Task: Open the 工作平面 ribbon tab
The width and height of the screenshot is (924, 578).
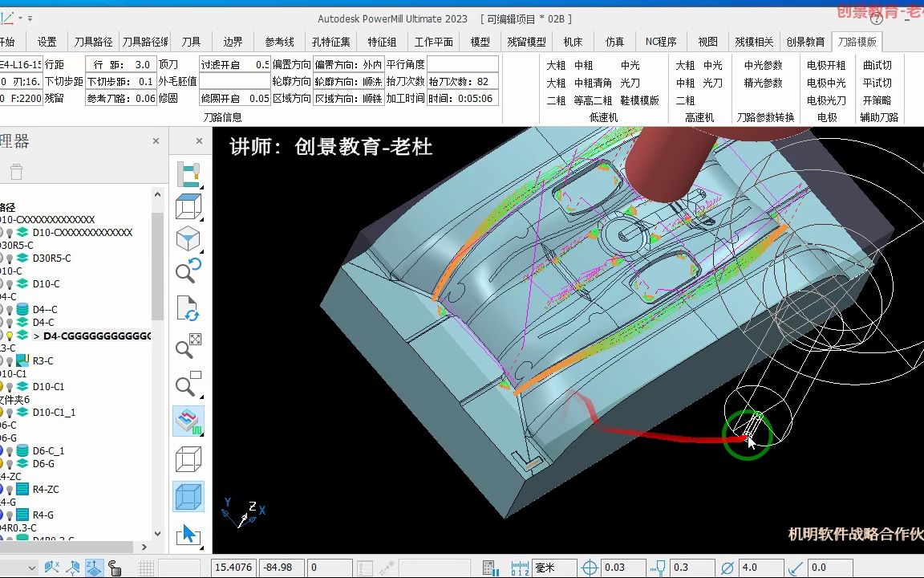Action: [x=434, y=41]
